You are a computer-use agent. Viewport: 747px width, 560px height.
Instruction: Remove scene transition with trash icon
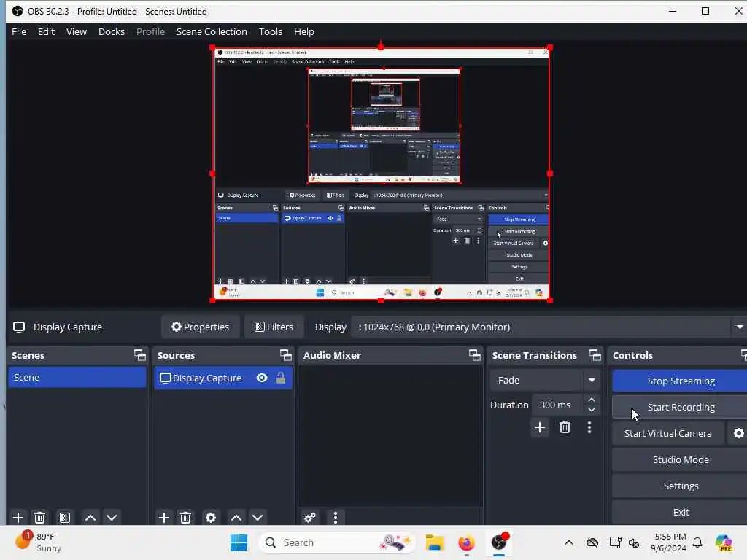(565, 427)
